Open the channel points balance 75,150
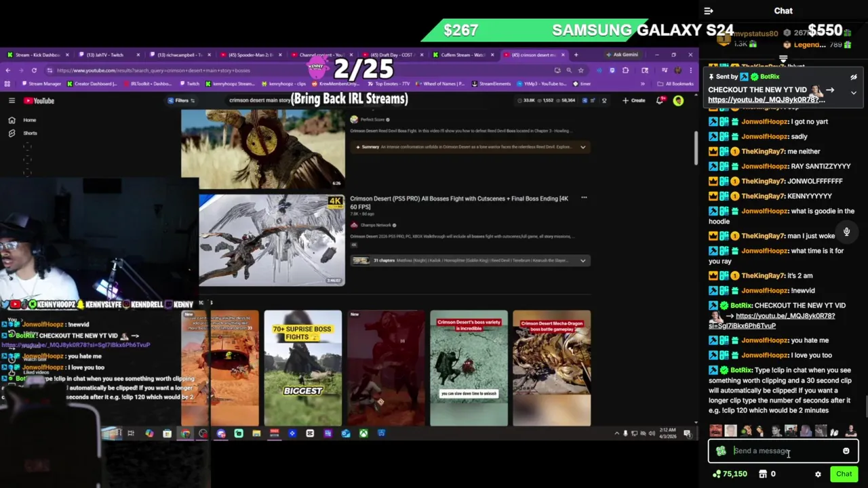 [x=730, y=474]
